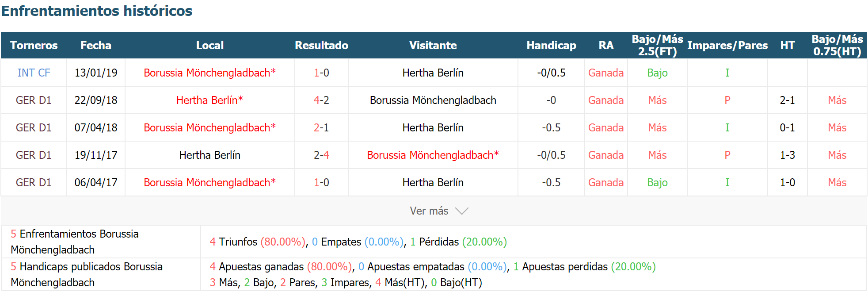Click the Bajo/Más 0.75(HT) column header
This screenshot has height=292, width=868.
click(x=837, y=45)
